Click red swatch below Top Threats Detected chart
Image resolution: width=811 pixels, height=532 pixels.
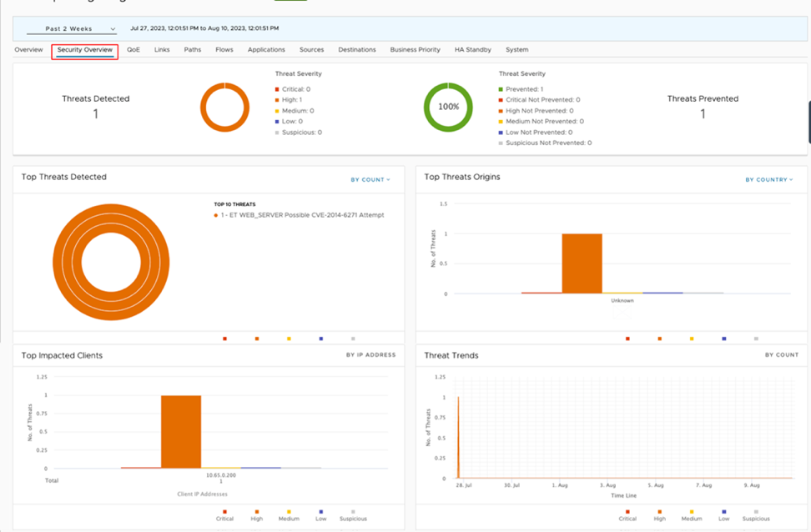pos(224,339)
